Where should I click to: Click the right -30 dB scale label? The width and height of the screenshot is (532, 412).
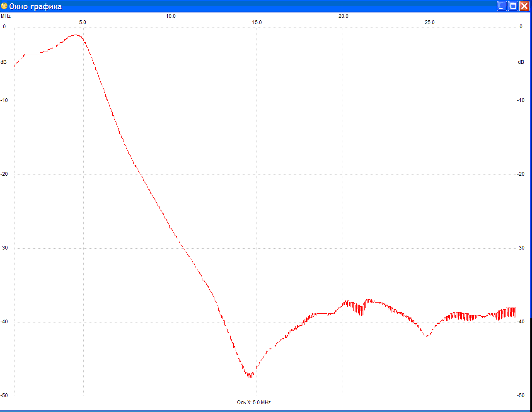pyautogui.click(x=521, y=248)
